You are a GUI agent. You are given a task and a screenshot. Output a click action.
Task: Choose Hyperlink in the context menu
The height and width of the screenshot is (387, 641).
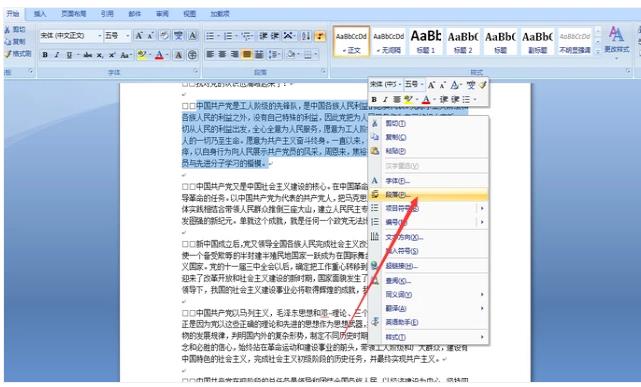[428, 266]
